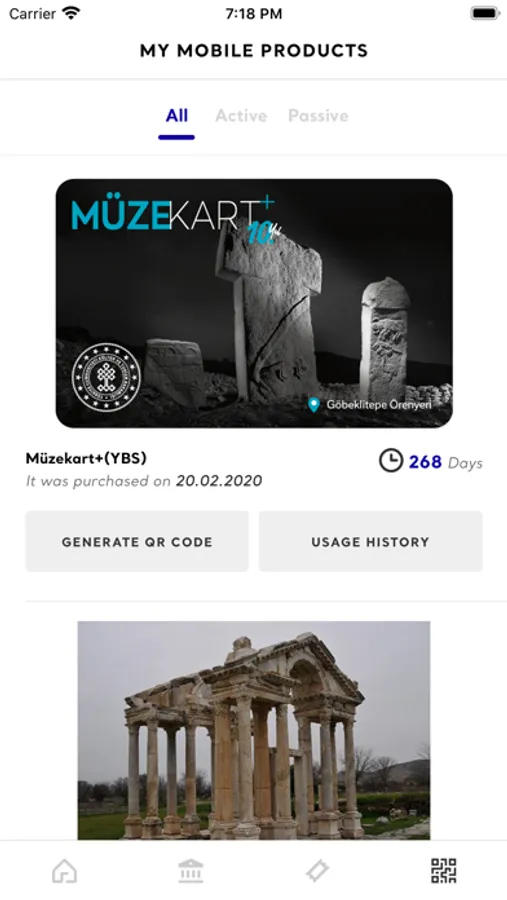Tap the Wi-Fi status icon

click(x=72, y=13)
